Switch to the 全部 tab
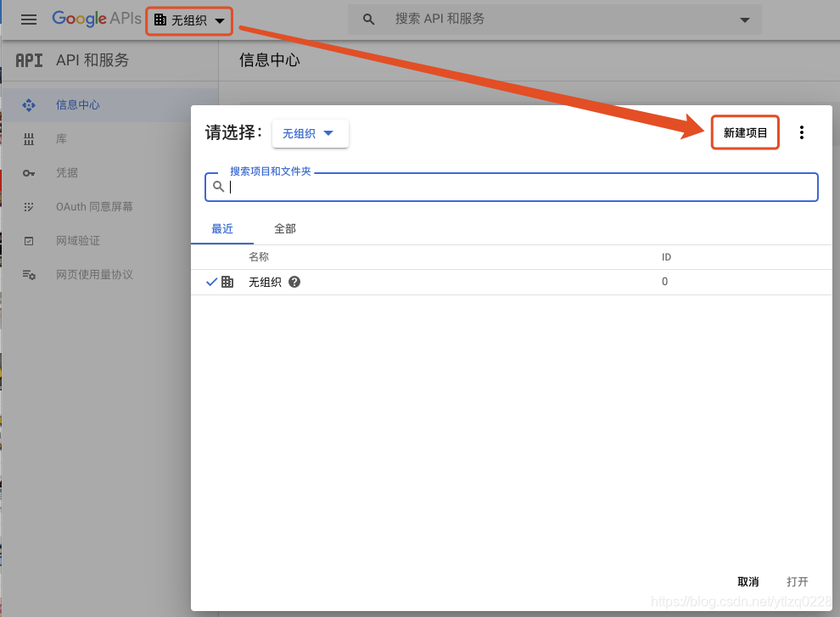 coord(285,229)
